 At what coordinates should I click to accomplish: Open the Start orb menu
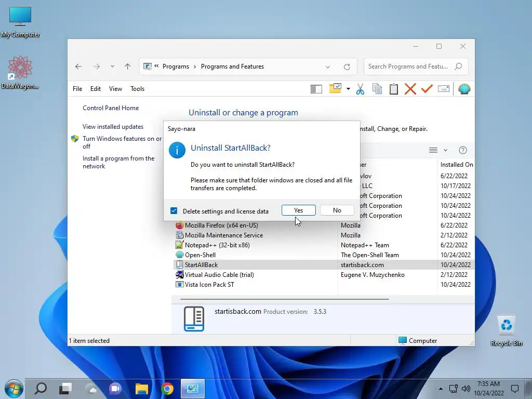(14, 389)
